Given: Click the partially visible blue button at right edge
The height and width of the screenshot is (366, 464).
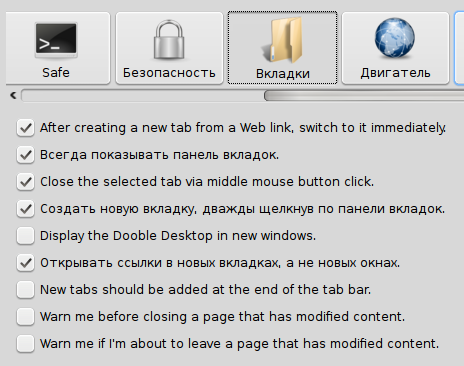Looking at the screenshot, I should click(x=459, y=48).
